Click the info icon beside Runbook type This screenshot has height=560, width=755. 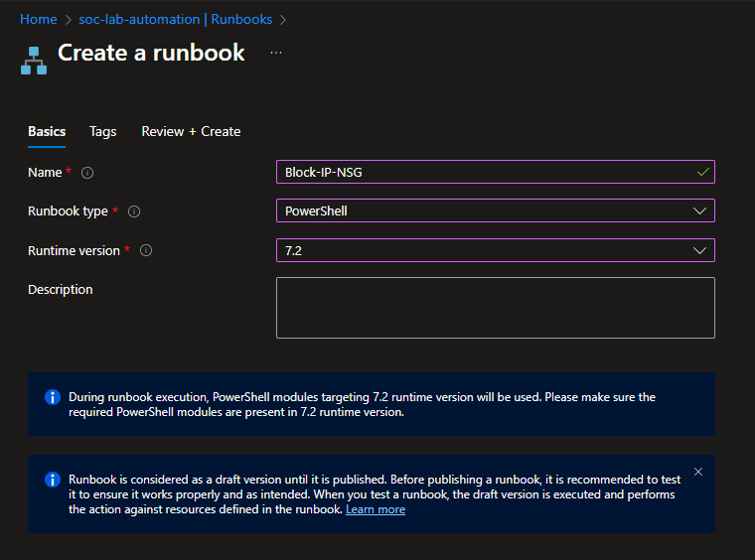(134, 211)
